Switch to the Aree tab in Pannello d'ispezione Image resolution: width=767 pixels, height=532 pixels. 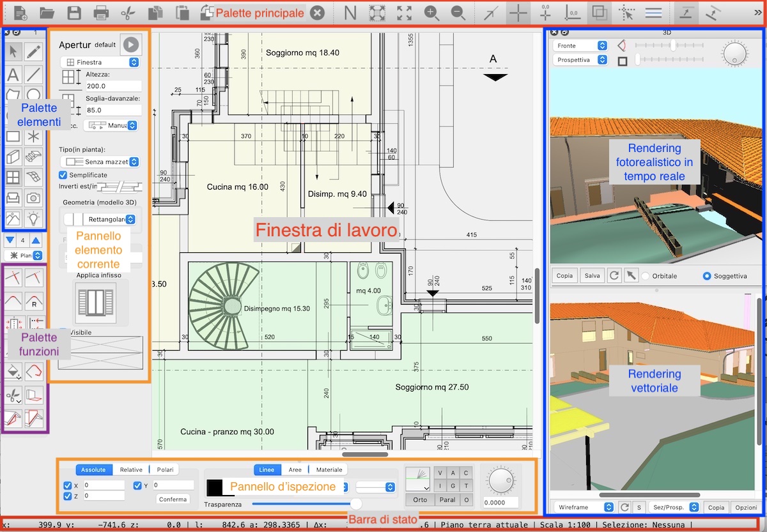coord(295,469)
